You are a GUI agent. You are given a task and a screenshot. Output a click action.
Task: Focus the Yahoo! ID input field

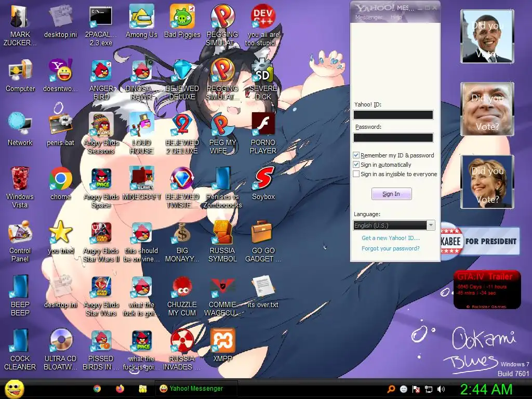click(393, 115)
